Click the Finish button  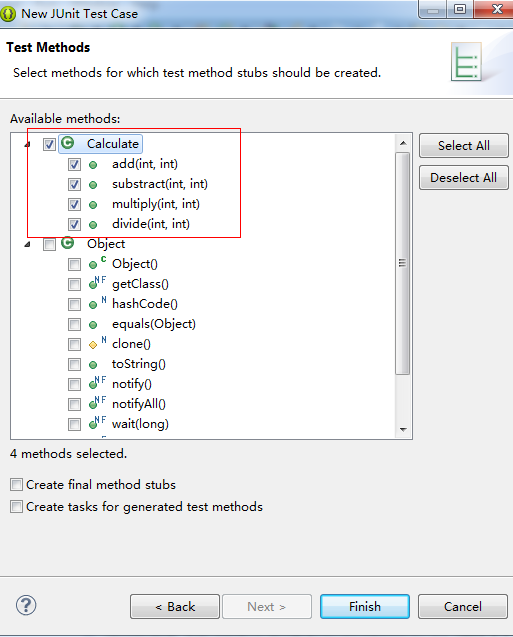point(365,607)
